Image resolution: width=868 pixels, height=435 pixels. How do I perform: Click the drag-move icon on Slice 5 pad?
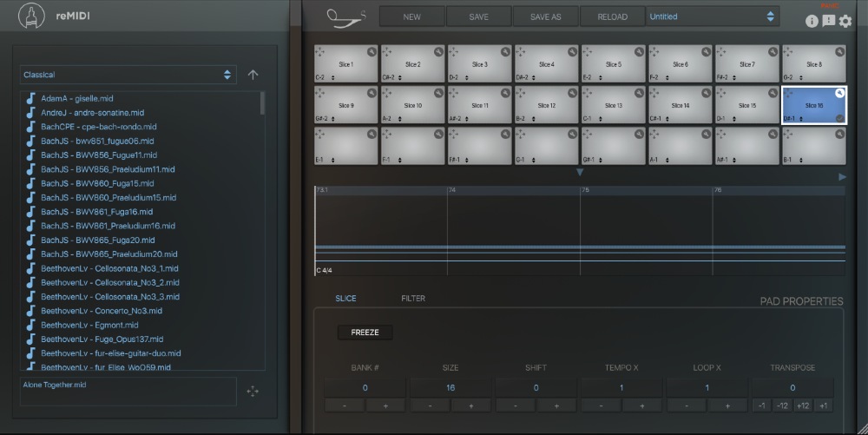pos(589,51)
